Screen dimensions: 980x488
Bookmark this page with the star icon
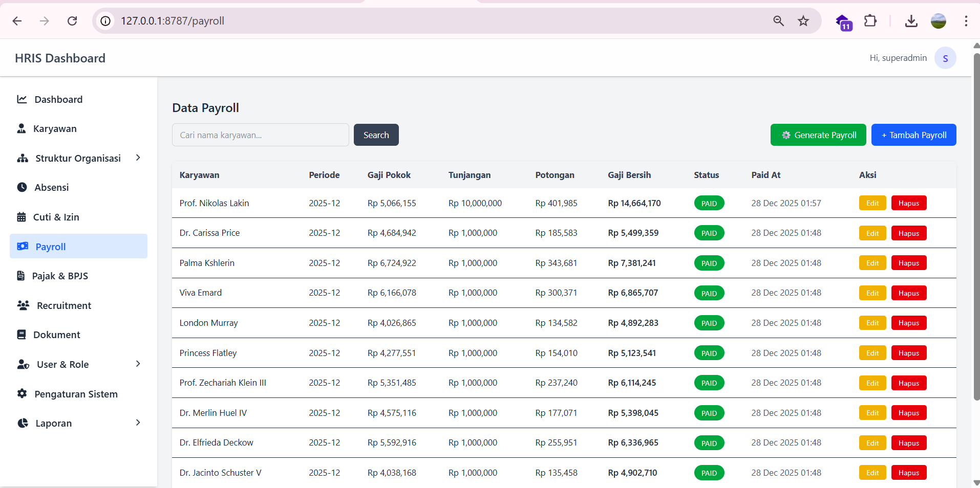(803, 21)
